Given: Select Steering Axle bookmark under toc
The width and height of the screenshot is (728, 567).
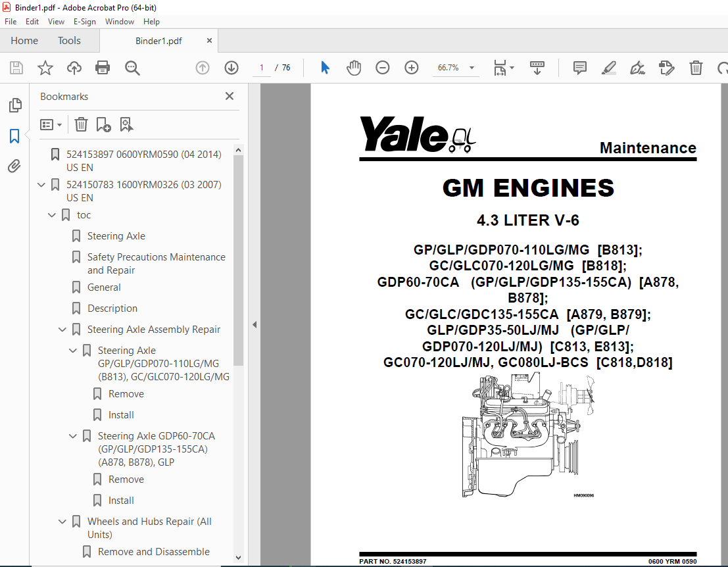Looking at the screenshot, I should coord(116,236).
